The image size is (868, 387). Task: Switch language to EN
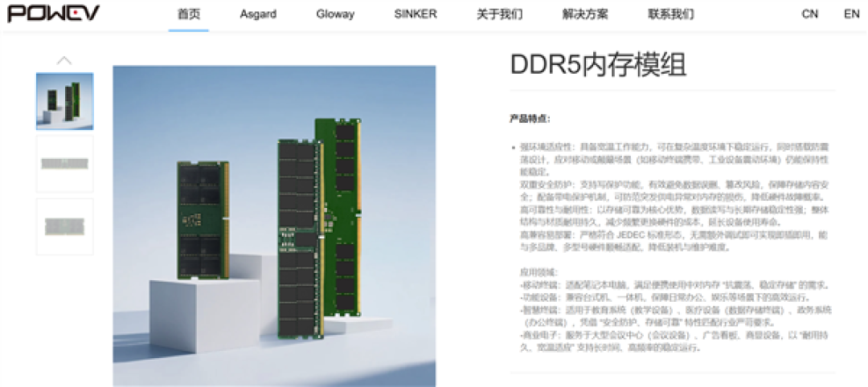(x=851, y=14)
